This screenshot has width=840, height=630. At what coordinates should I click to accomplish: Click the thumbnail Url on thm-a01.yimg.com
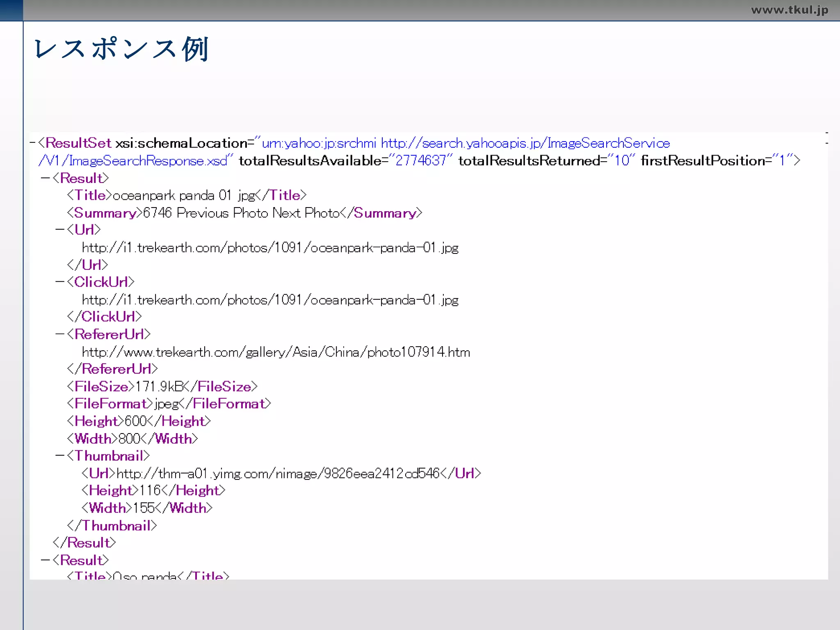pos(278,474)
